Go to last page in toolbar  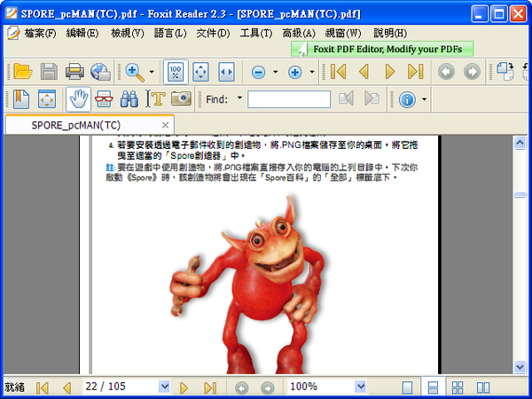416,72
